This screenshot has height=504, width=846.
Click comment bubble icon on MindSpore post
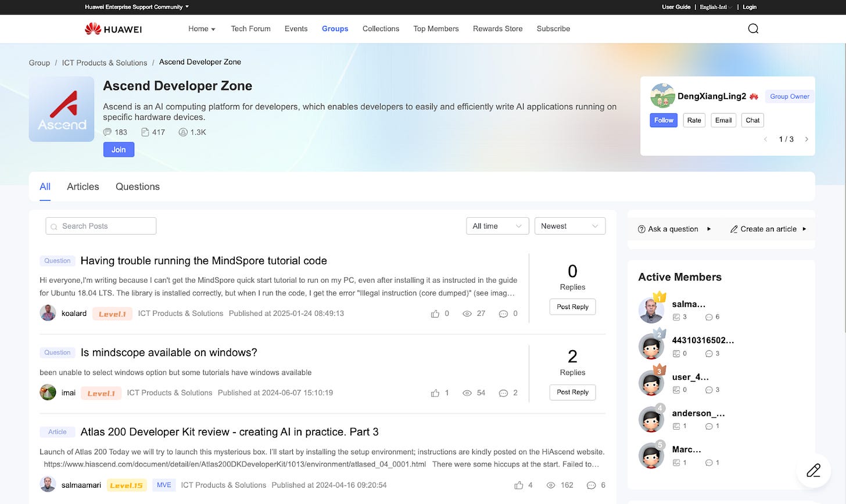pyautogui.click(x=503, y=314)
